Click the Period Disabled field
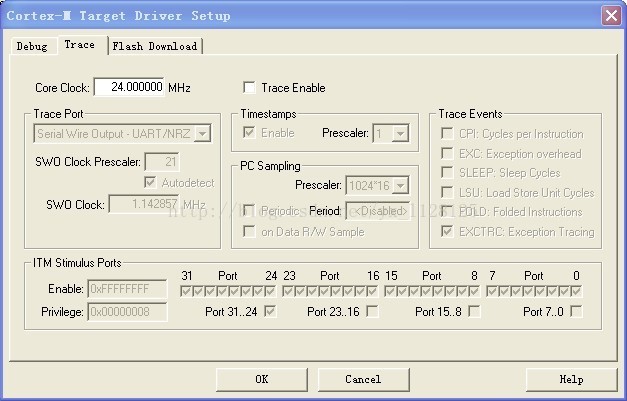 tap(378, 211)
